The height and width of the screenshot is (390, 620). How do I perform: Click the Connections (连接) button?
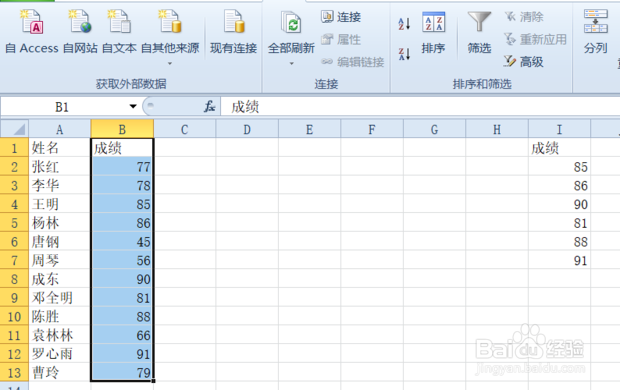pyautogui.click(x=341, y=17)
